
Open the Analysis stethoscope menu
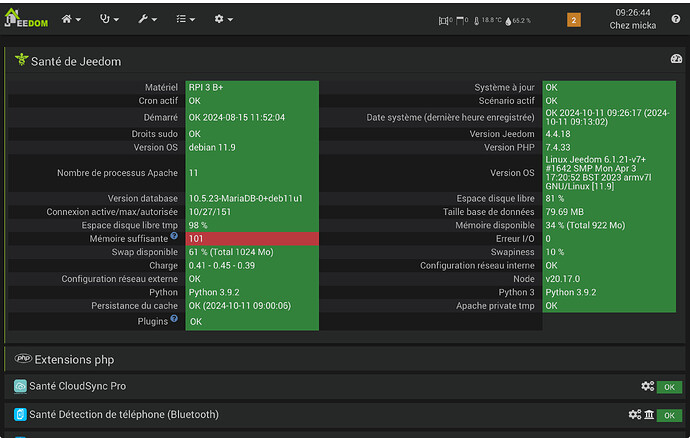[x=109, y=19]
